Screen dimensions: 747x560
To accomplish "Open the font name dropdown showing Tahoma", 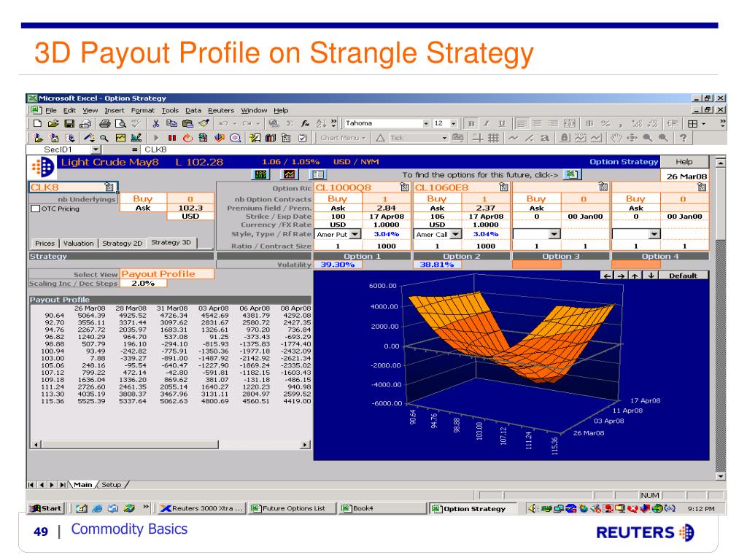I will click(426, 124).
